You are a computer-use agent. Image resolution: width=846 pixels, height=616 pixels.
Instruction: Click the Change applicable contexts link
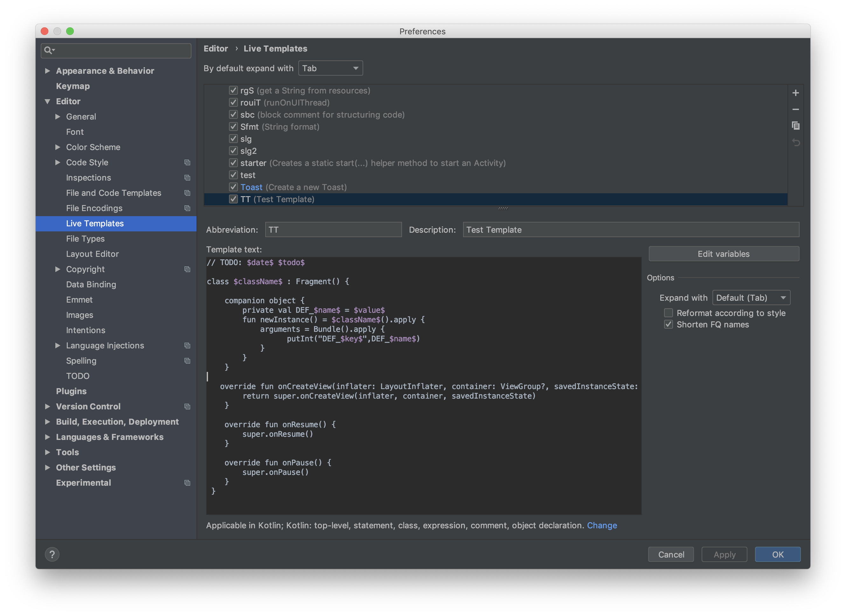pos(602,525)
